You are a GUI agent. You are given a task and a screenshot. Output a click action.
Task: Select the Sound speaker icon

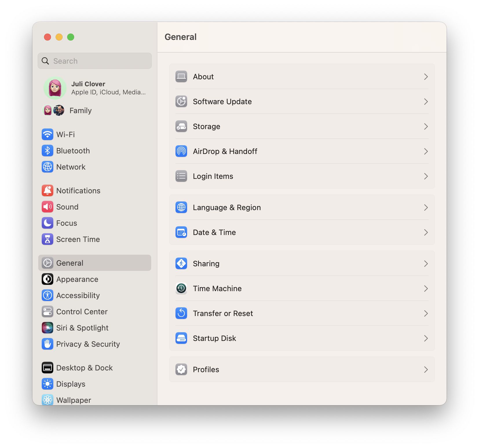(x=47, y=207)
